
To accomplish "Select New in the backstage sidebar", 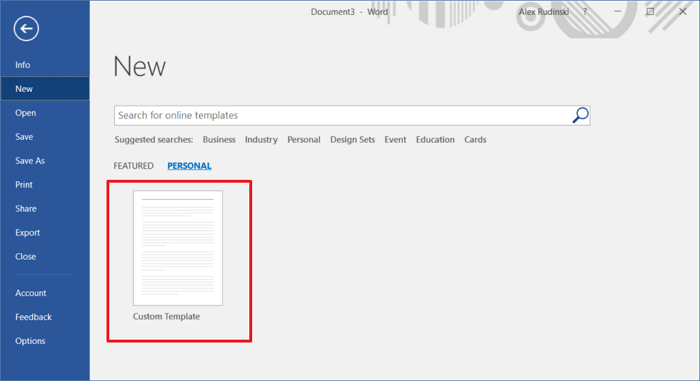I will click(45, 89).
